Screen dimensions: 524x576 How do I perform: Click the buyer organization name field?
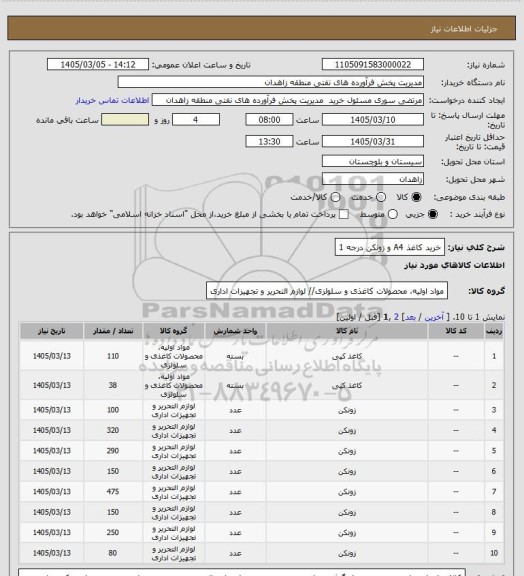point(270,82)
